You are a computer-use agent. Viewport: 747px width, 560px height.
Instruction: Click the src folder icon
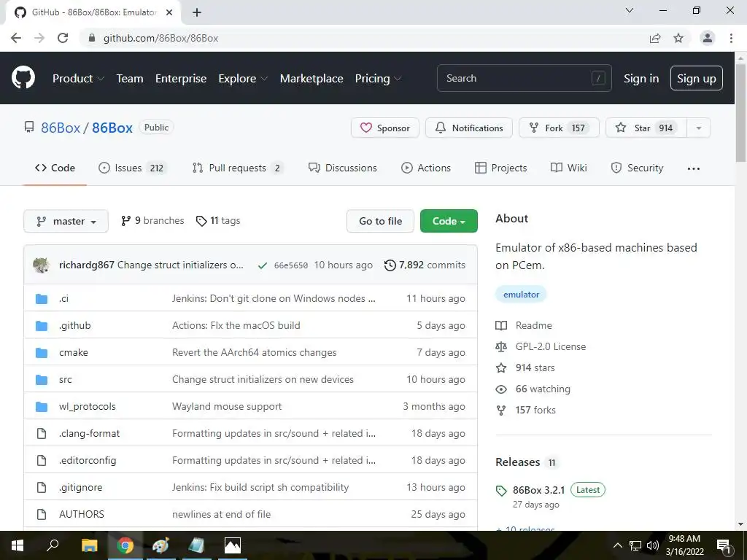coord(42,379)
